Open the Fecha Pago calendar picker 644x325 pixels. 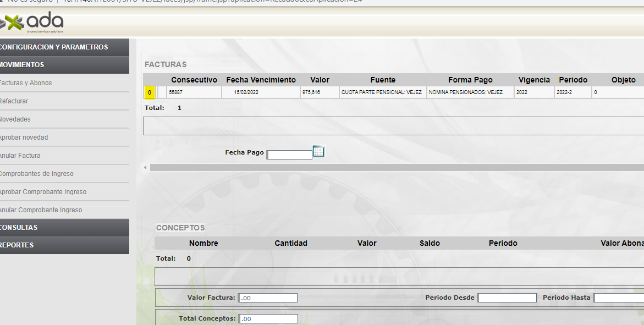(x=318, y=151)
